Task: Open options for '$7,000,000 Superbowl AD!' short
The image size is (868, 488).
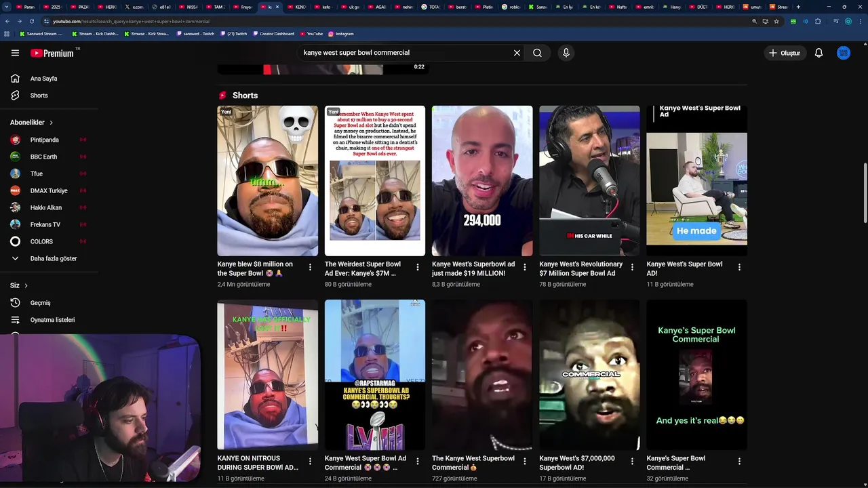Action: 632,461
